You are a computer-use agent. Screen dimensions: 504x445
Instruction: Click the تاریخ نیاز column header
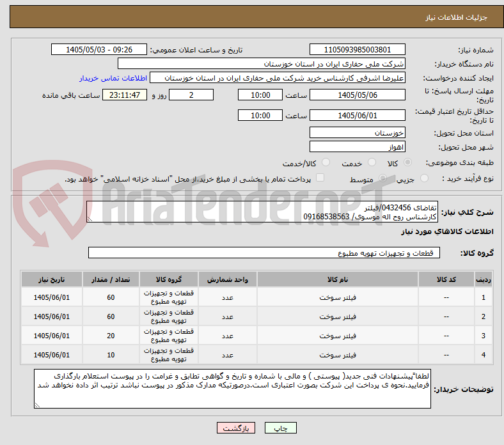[52, 279]
